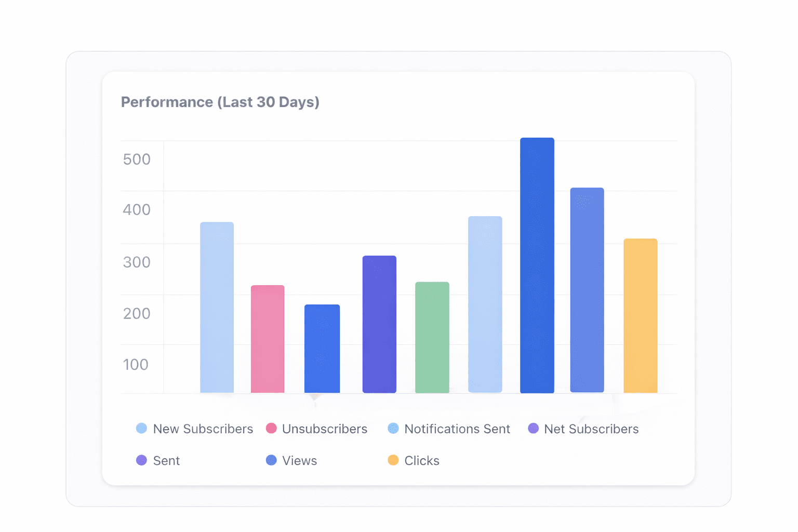The height and width of the screenshot is (532, 798).
Task: Toggle the Net Subscribers series label
Action: (x=591, y=429)
